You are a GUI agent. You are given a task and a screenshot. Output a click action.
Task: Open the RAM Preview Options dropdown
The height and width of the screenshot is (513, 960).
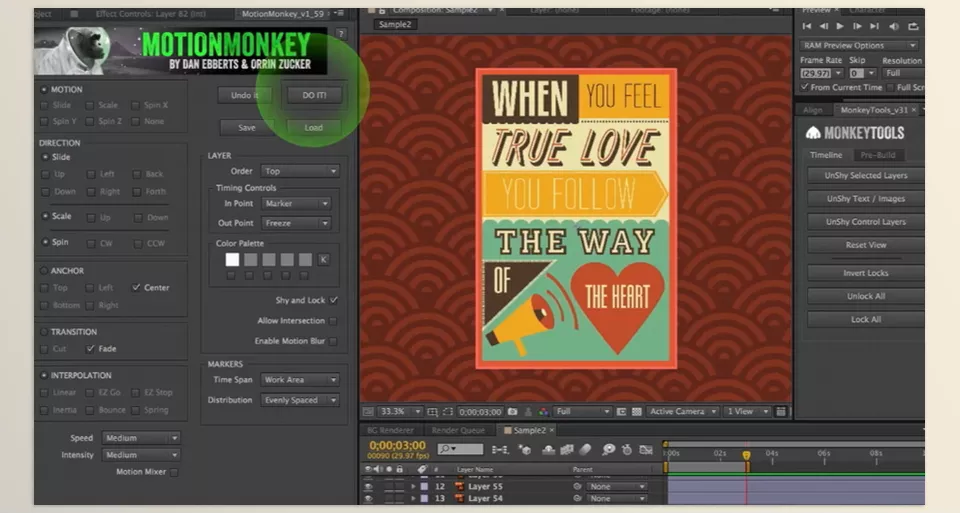point(859,45)
